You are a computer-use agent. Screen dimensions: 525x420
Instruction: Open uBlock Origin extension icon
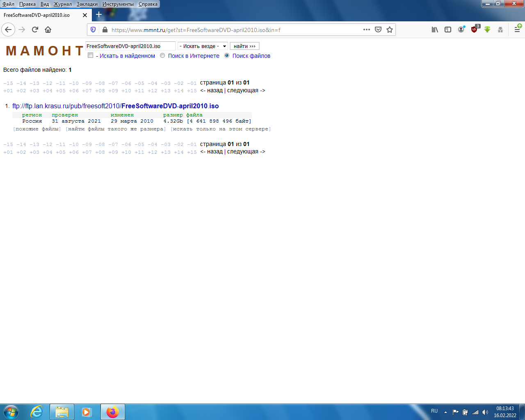[475, 30]
